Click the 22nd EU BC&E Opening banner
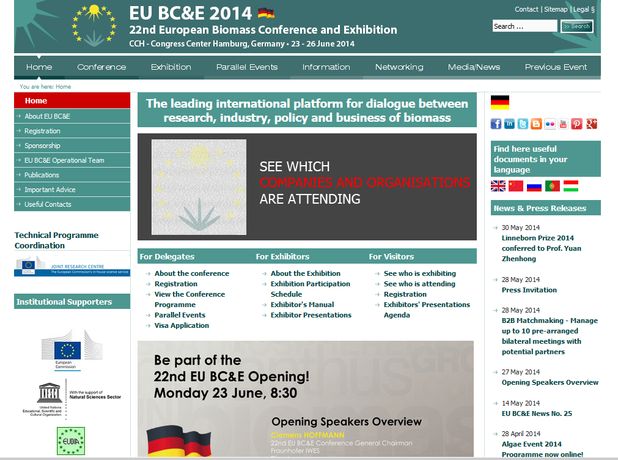This screenshot has height=460, width=618. (305, 399)
